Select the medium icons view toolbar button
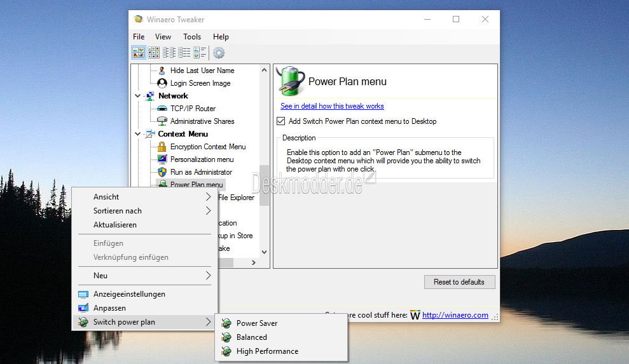 click(x=154, y=53)
